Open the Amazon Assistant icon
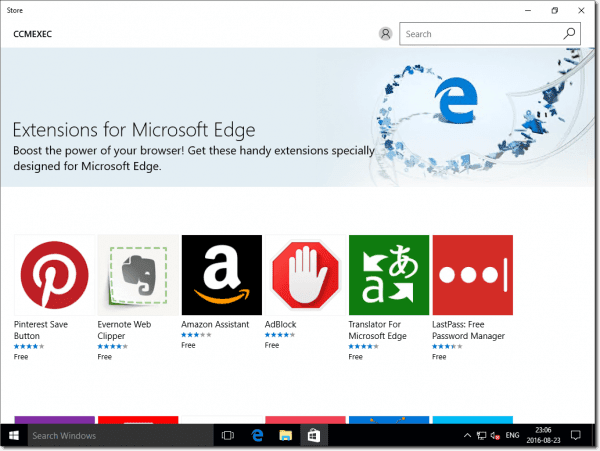This screenshot has width=600, height=451. pos(222,275)
